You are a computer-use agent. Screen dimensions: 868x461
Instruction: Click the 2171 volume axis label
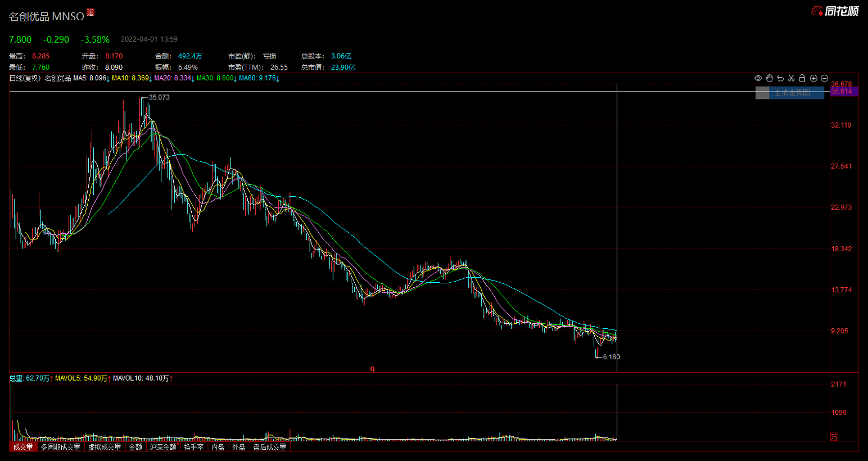pyautogui.click(x=839, y=384)
